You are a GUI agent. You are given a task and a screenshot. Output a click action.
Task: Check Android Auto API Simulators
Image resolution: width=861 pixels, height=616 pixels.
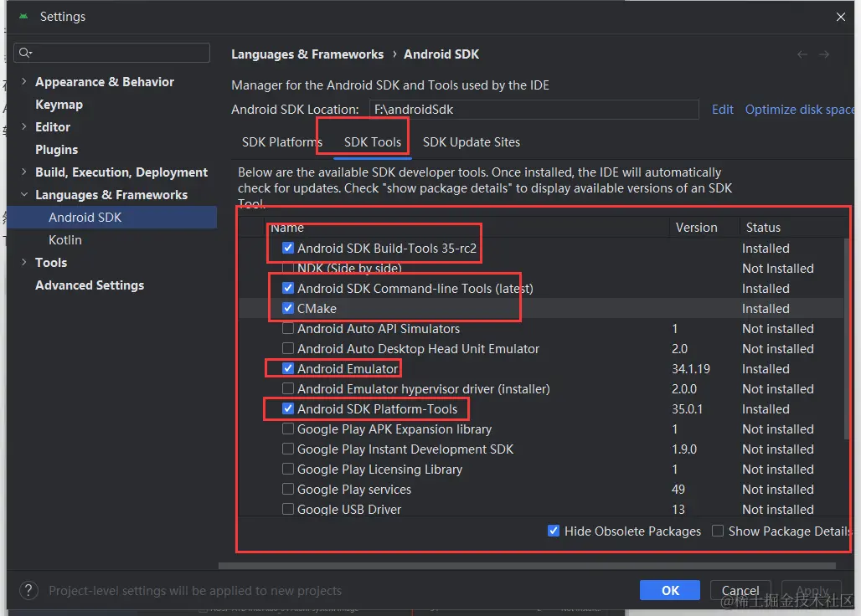288,329
